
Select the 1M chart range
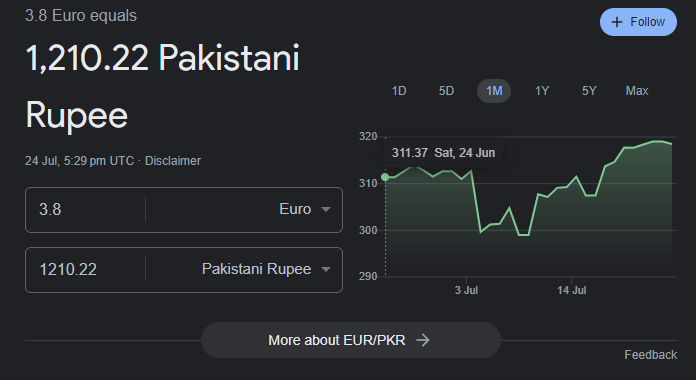pyautogui.click(x=494, y=91)
